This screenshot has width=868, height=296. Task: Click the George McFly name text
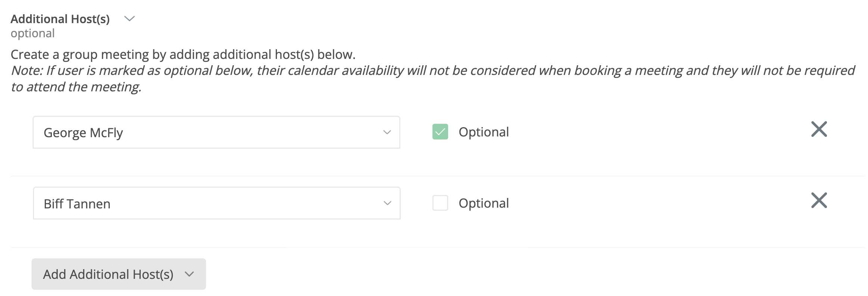click(x=83, y=133)
